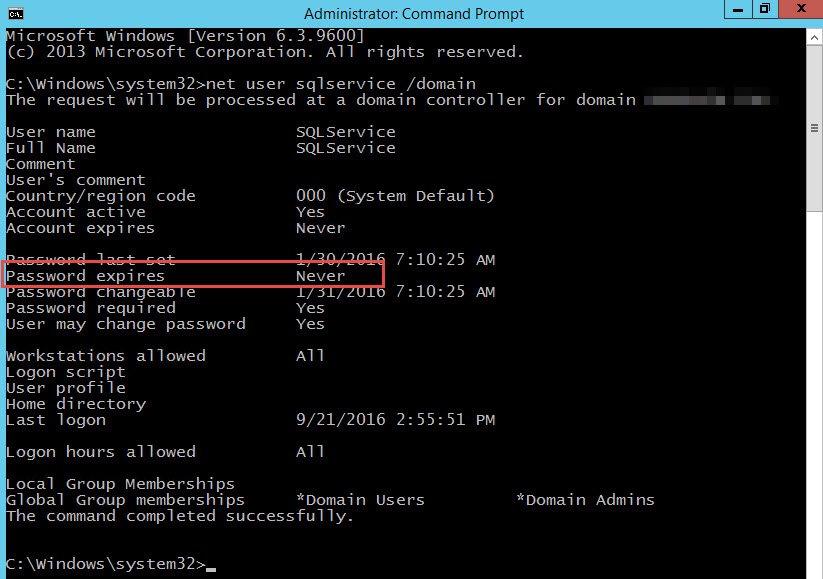The image size is (823, 579).
Task: Click the title 'Administrator: Command Prompt'
Action: pos(414,14)
